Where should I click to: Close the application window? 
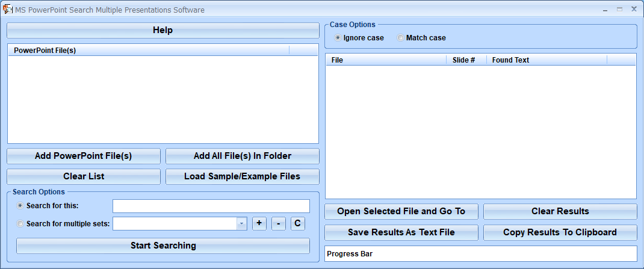(634, 9)
